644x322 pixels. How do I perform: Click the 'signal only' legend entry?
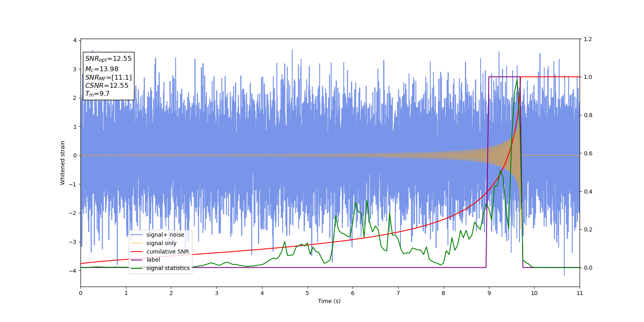click(x=161, y=243)
